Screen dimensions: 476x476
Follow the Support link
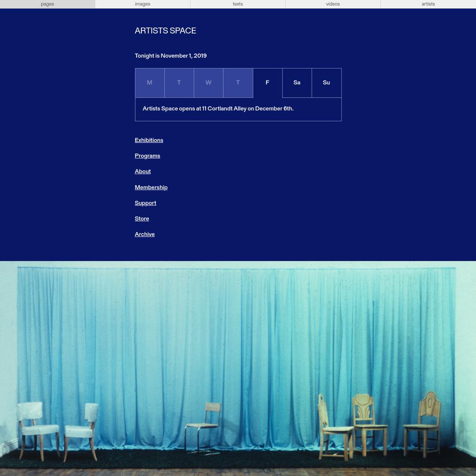[145, 203]
